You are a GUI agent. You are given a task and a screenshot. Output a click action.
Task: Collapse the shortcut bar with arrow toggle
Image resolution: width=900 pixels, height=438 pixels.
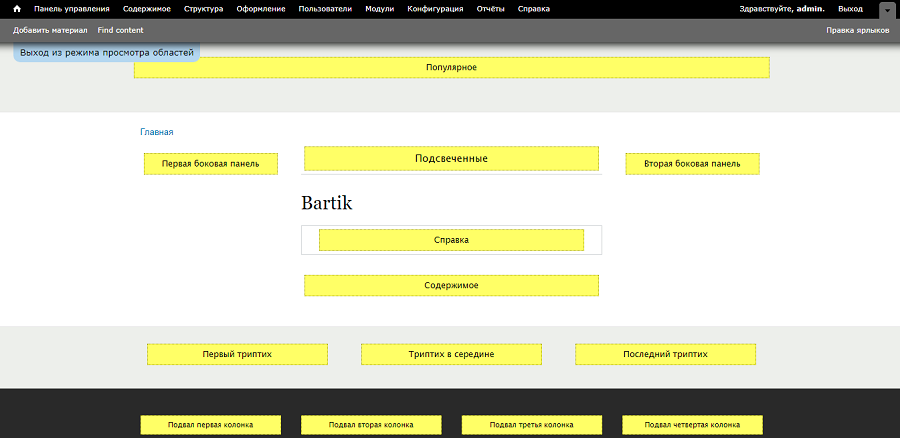[x=886, y=10]
